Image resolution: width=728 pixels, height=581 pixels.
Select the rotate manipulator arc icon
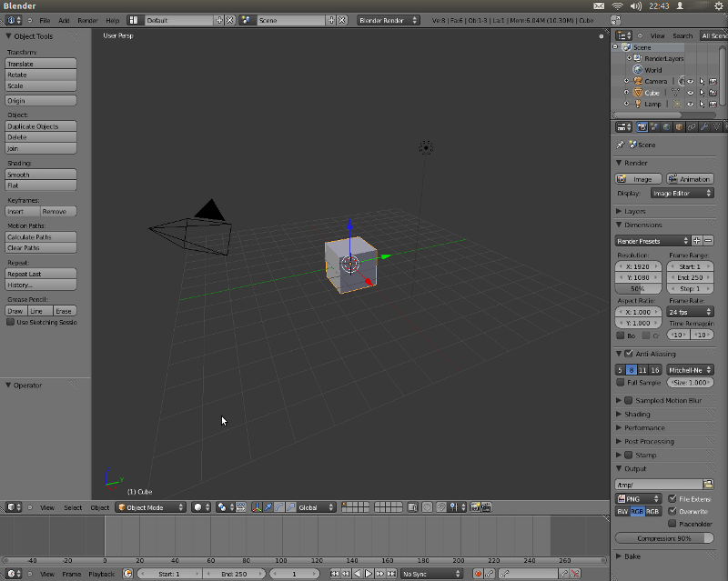tap(279, 507)
